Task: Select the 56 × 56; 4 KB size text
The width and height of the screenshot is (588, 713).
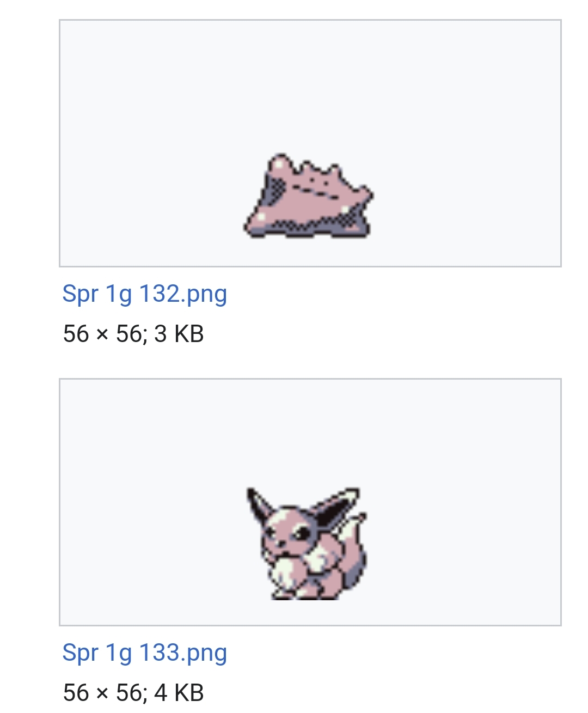Action: point(133,693)
